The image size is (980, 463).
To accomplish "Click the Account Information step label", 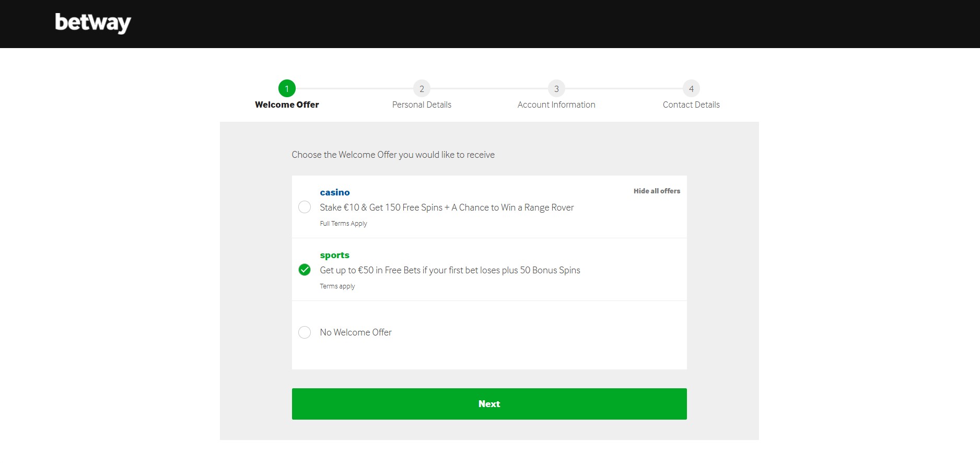I will [x=556, y=105].
